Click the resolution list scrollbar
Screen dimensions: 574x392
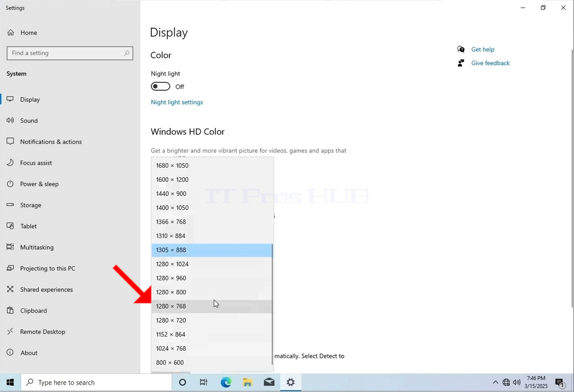pyautogui.click(x=272, y=304)
